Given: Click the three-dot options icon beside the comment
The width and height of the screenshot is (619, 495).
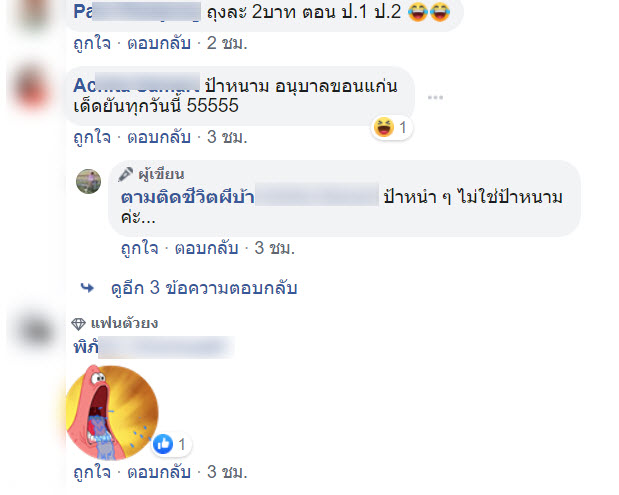Looking at the screenshot, I should click(435, 97).
